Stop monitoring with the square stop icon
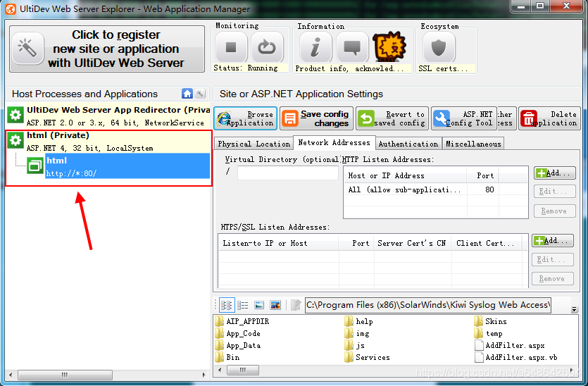The image size is (588, 386). (x=231, y=47)
